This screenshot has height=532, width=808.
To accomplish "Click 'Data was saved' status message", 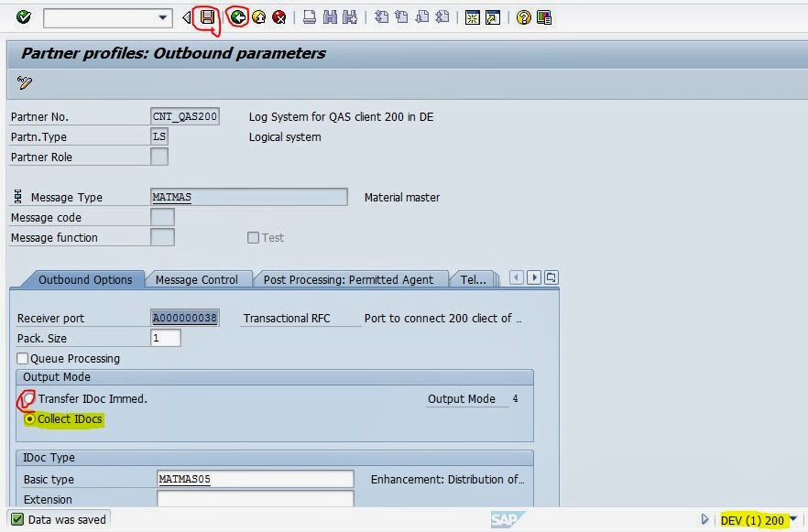I will [67, 520].
